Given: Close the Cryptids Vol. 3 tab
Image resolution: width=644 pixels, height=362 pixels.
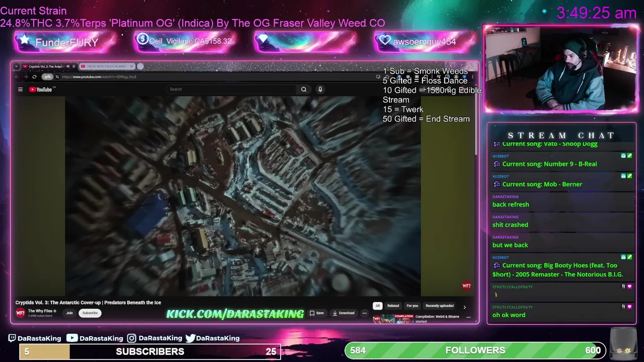Looking at the screenshot, I should pos(73,66).
